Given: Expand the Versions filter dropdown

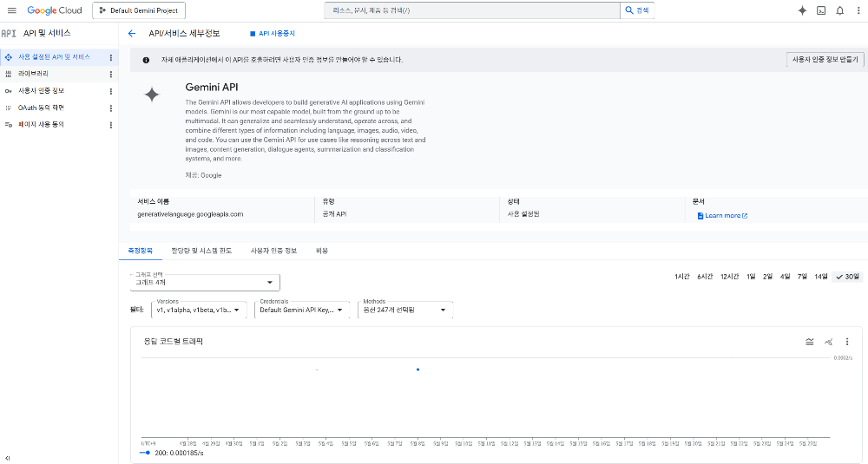Looking at the screenshot, I should coord(199,310).
